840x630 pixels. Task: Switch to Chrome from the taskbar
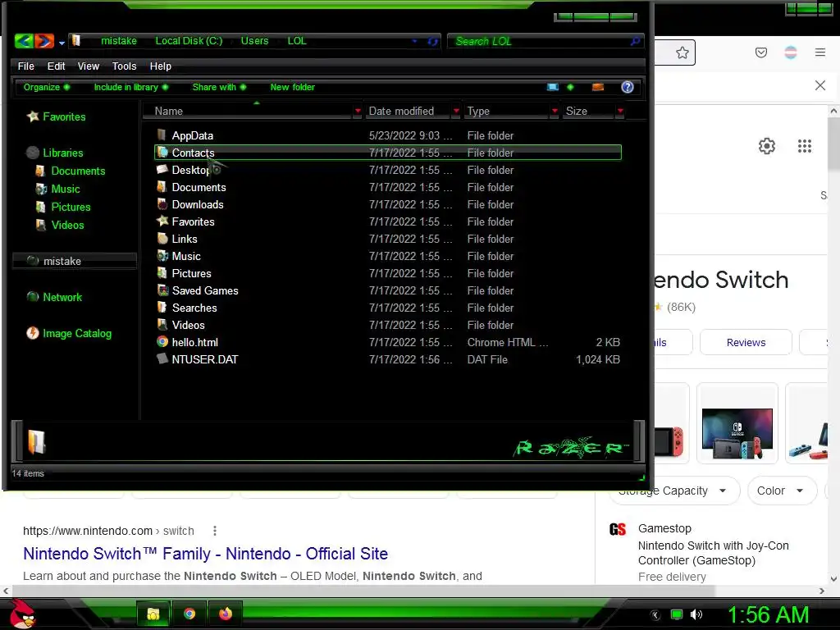point(189,614)
